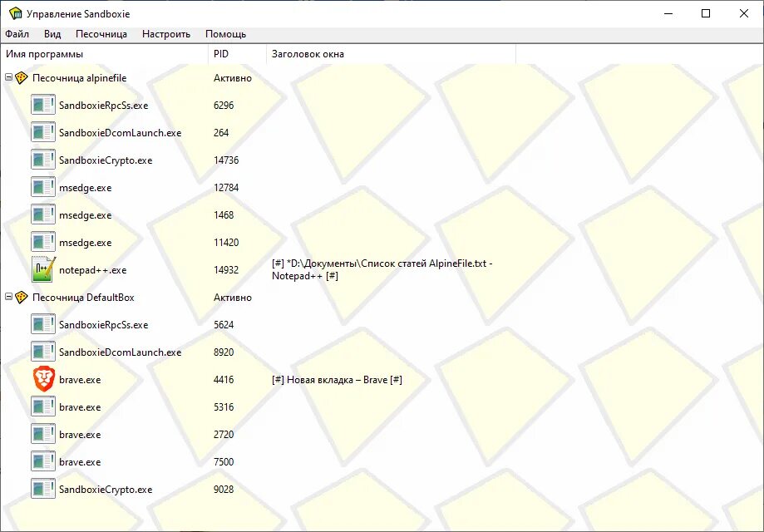Sort by the PID column header
The image size is (764, 532).
pyautogui.click(x=237, y=54)
